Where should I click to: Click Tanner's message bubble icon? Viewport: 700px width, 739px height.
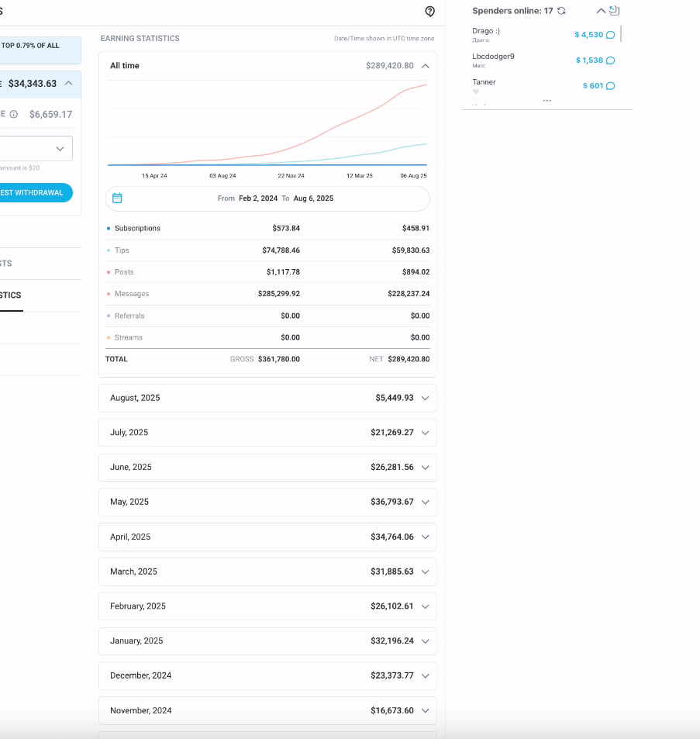coord(610,86)
